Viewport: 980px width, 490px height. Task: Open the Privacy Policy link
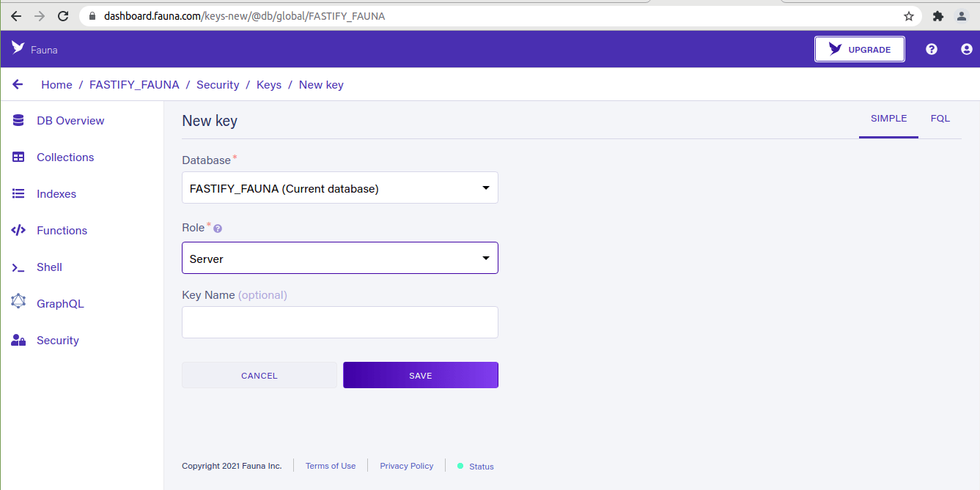click(407, 466)
